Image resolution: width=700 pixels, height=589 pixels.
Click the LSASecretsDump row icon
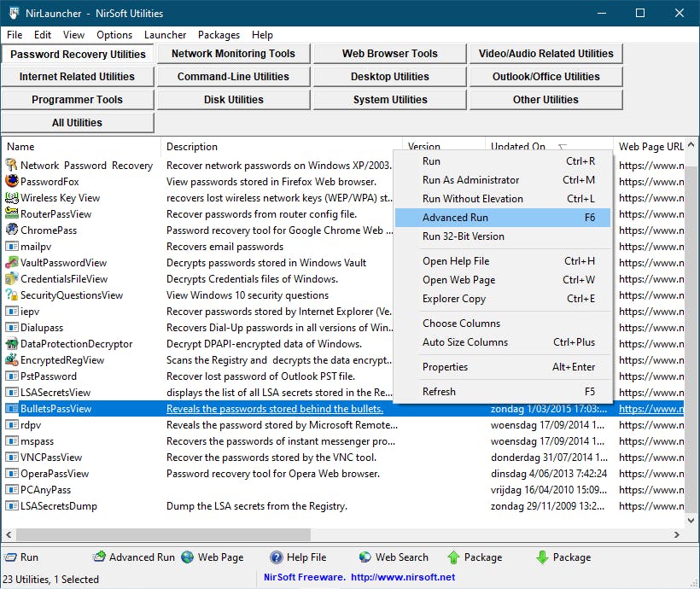[12, 506]
